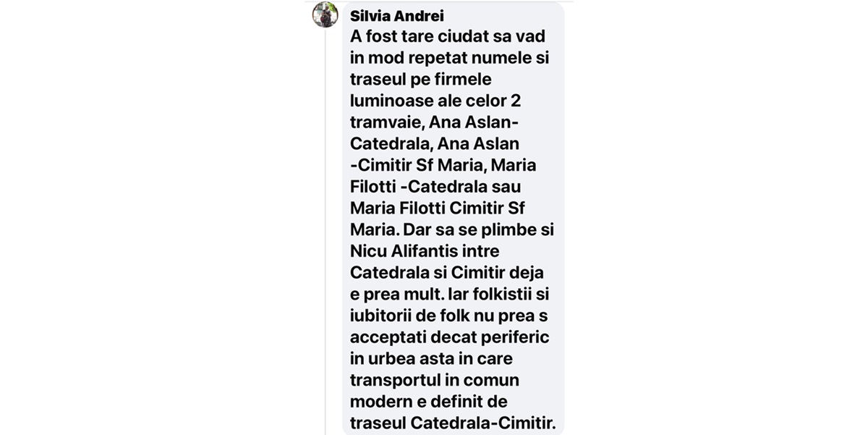Click the phrase 'Filotti -Catedrala sau'
This screenshot has height=435, width=868.
[x=435, y=186]
